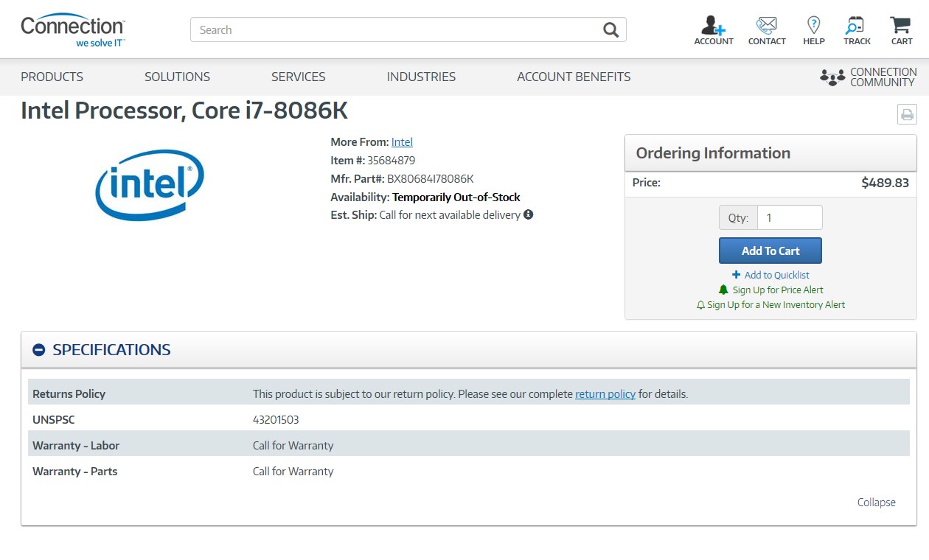This screenshot has width=929, height=560.
Task: Click the Returns Policy row label
Action: click(x=69, y=394)
